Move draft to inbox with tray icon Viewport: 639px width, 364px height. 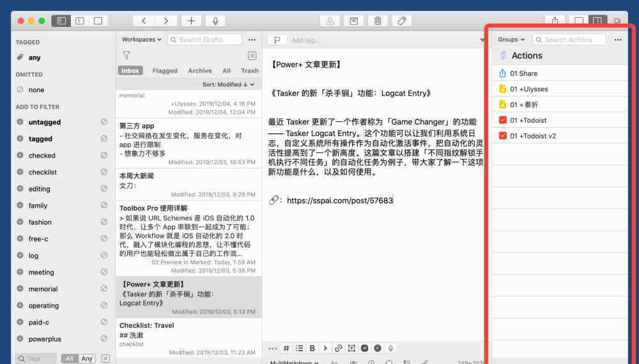[330, 21]
